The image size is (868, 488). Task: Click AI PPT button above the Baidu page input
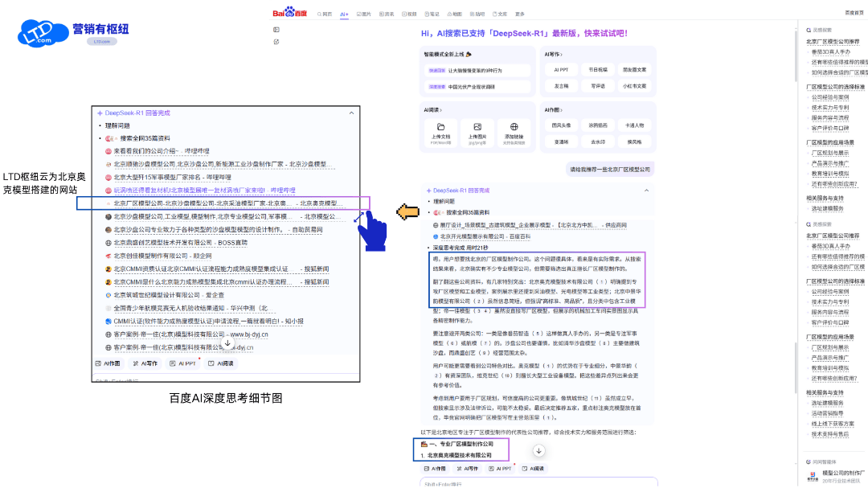click(x=501, y=469)
